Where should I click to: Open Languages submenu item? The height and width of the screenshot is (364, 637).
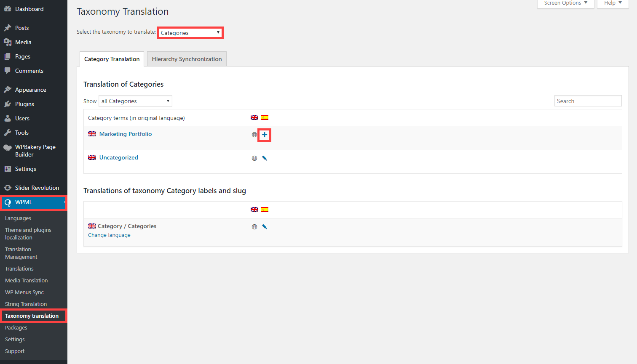[18, 218]
